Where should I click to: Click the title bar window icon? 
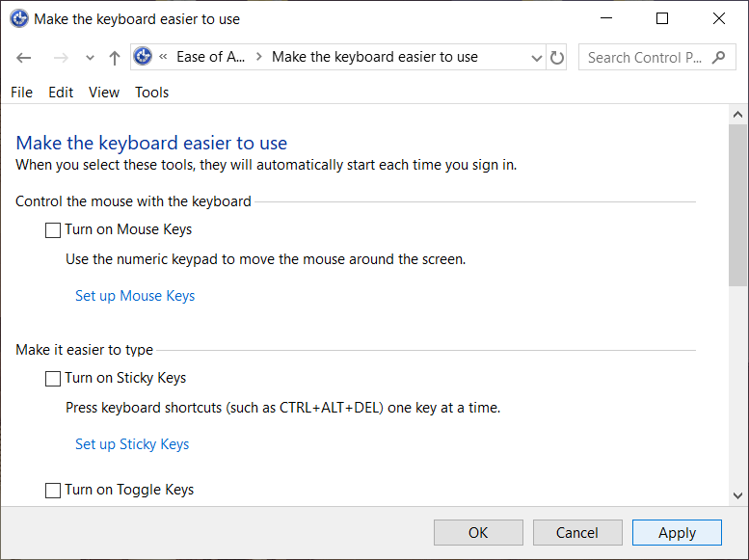click(x=19, y=18)
